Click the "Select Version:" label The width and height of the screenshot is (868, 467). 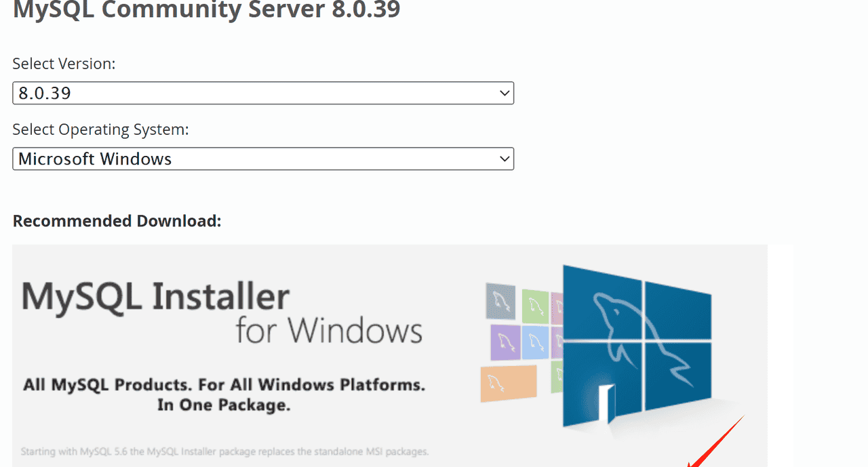coord(64,64)
